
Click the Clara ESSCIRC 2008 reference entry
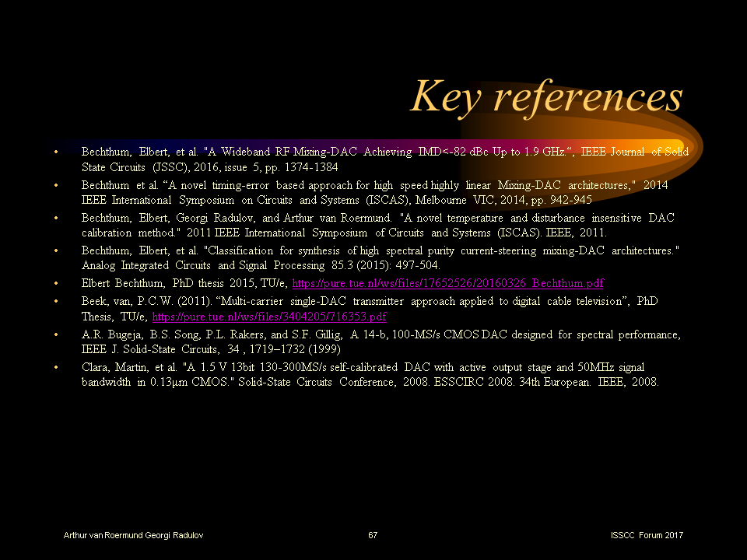(311, 374)
